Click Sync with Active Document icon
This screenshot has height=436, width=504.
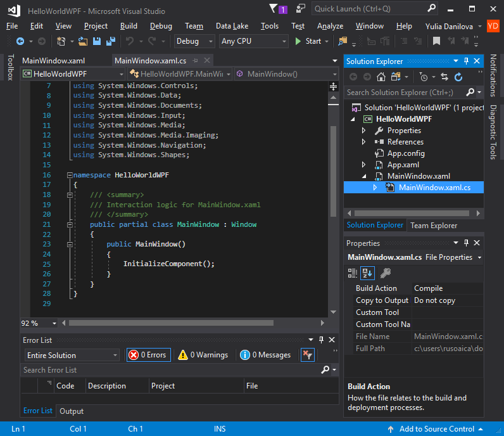(444, 77)
